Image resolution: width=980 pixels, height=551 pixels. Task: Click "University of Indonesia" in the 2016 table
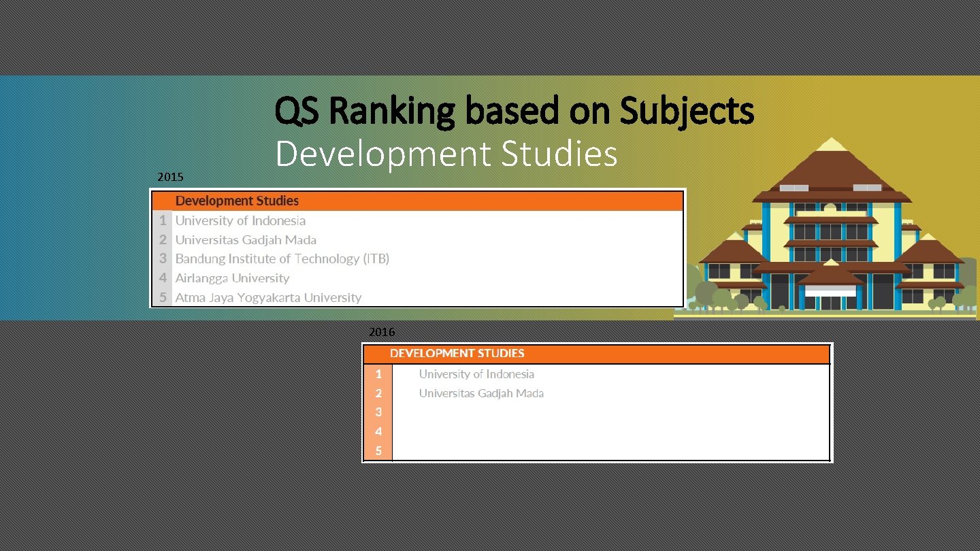point(476,373)
